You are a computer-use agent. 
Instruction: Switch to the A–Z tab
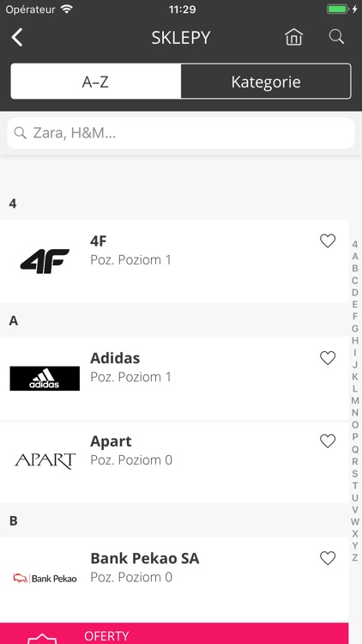click(x=95, y=82)
